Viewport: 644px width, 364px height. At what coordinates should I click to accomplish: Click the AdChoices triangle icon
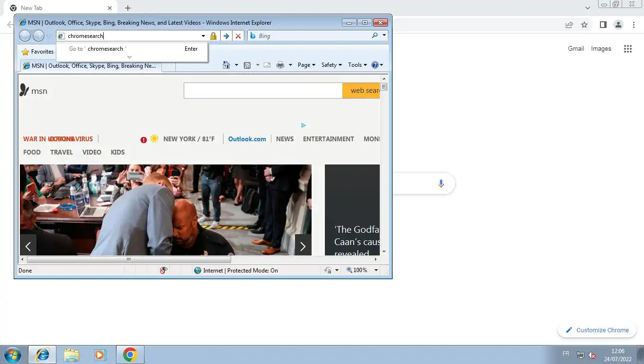click(x=304, y=125)
